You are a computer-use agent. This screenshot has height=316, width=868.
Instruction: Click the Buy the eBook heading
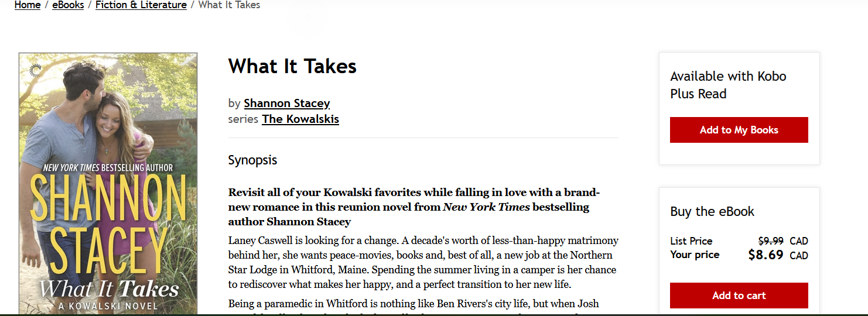712,212
